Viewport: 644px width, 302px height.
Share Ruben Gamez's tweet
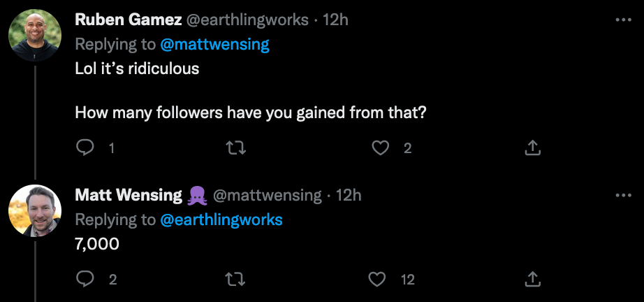[532, 148]
